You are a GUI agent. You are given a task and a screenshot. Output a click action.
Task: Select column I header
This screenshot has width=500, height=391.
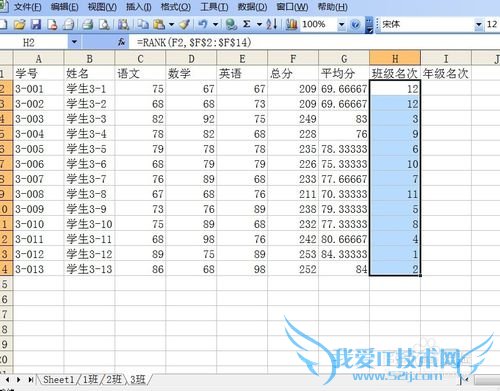(x=446, y=58)
